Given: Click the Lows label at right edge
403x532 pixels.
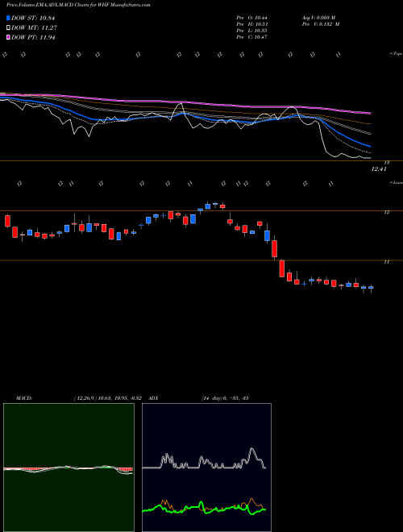Looking at the screenshot, I should [x=396, y=182].
